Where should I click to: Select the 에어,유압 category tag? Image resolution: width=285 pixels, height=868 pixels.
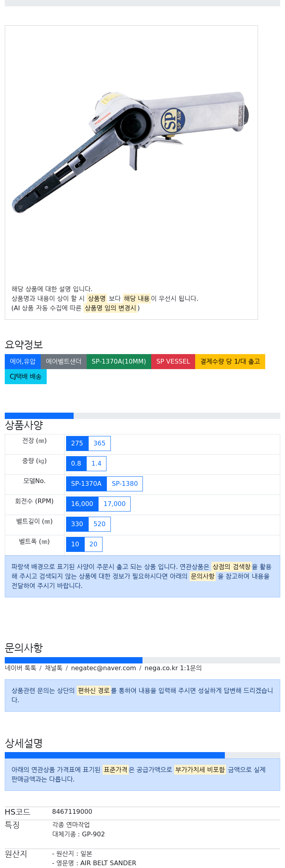coord(23,361)
